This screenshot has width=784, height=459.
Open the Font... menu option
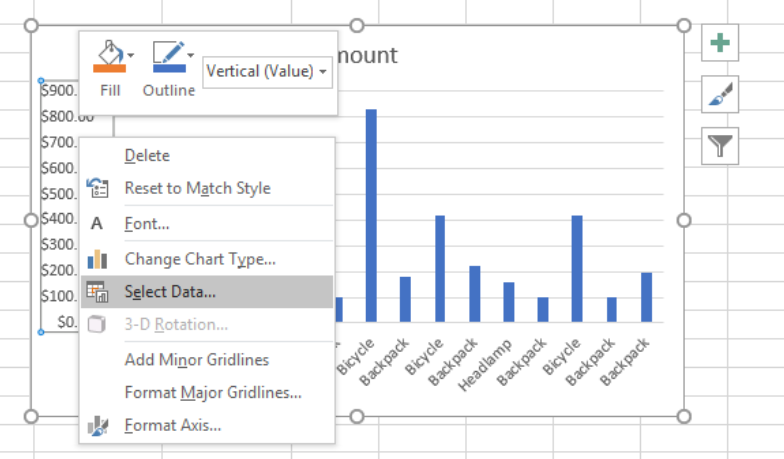(x=207, y=224)
